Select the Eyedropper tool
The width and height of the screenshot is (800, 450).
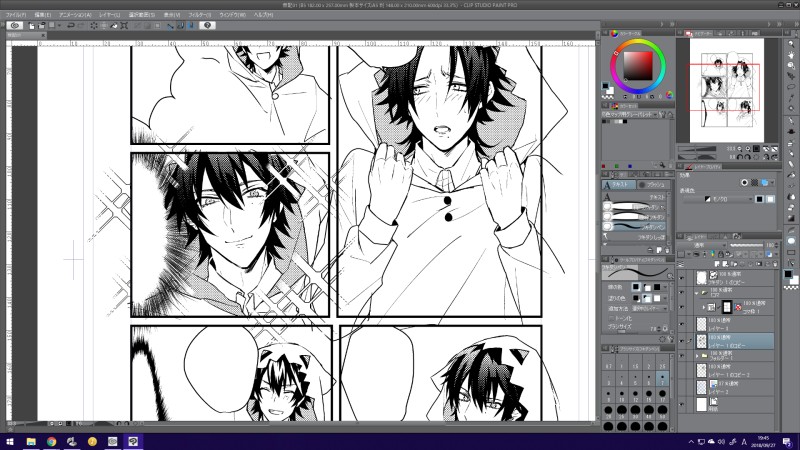pyautogui.click(x=791, y=97)
